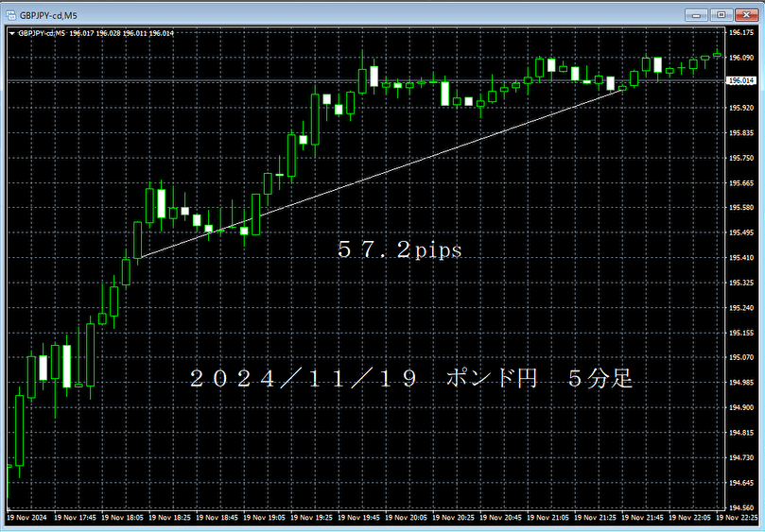Maximize the GBPJPY-cd,M5 chart window

coord(722,14)
